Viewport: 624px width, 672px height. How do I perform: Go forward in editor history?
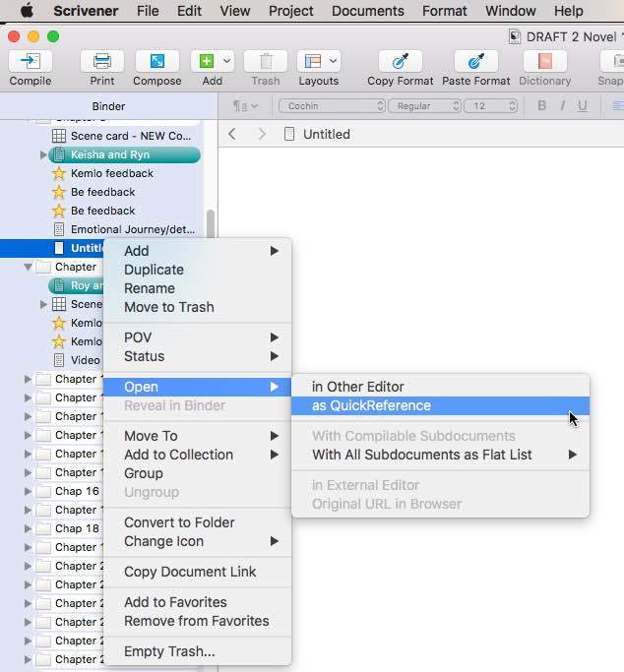pyautogui.click(x=262, y=134)
